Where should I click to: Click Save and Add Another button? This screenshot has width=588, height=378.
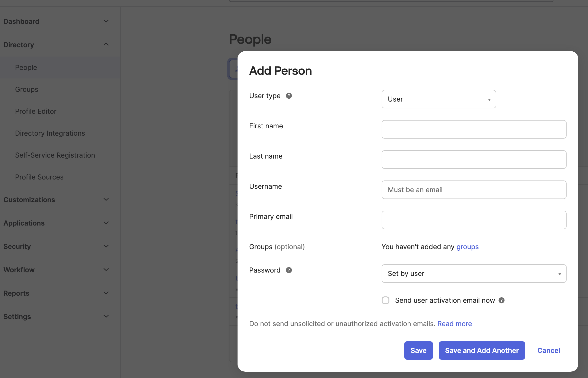click(x=482, y=350)
